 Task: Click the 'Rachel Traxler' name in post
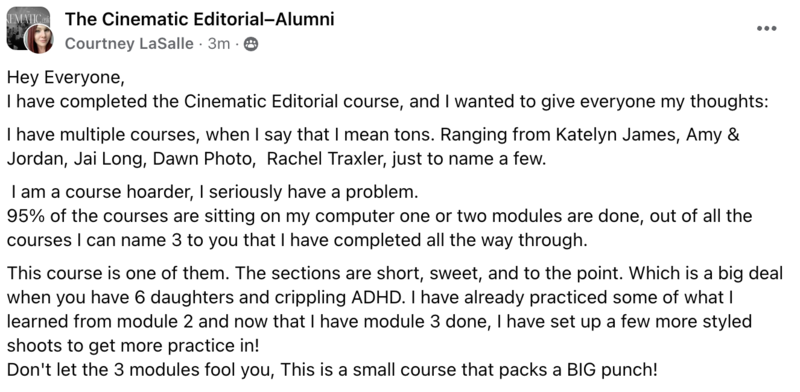[327, 159]
